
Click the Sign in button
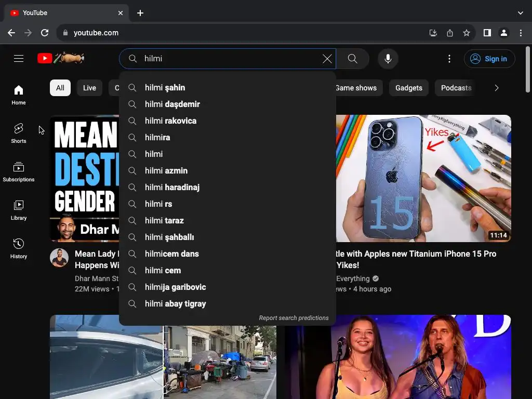coord(489,59)
